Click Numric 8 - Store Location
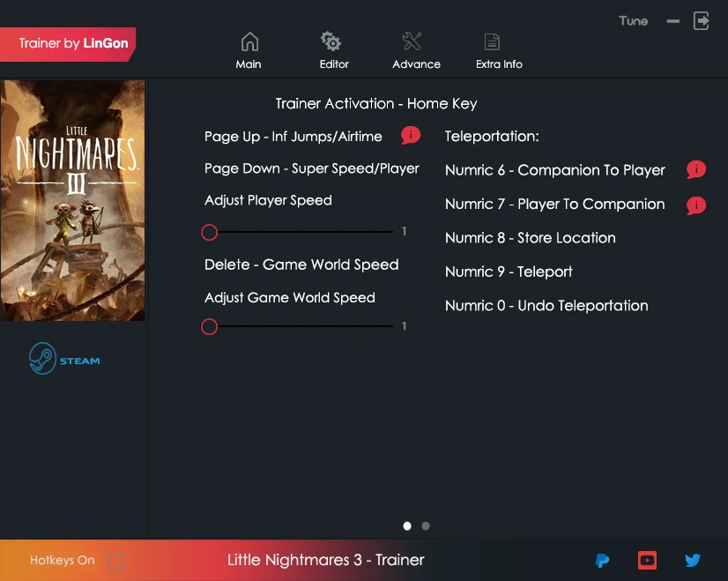 click(531, 238)
